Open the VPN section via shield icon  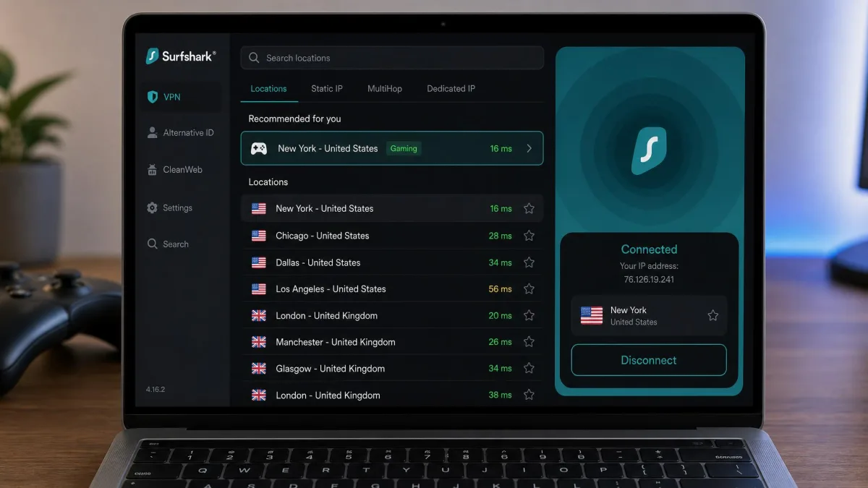(x=152, y=97)
